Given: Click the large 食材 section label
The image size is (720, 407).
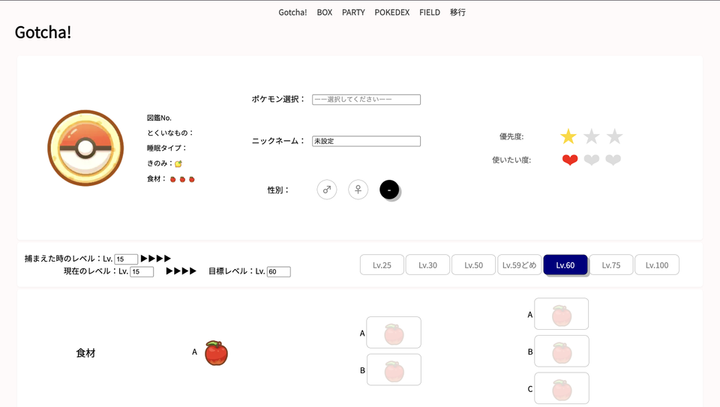Looking at the screenshot, I should click(x=86, y=353).
